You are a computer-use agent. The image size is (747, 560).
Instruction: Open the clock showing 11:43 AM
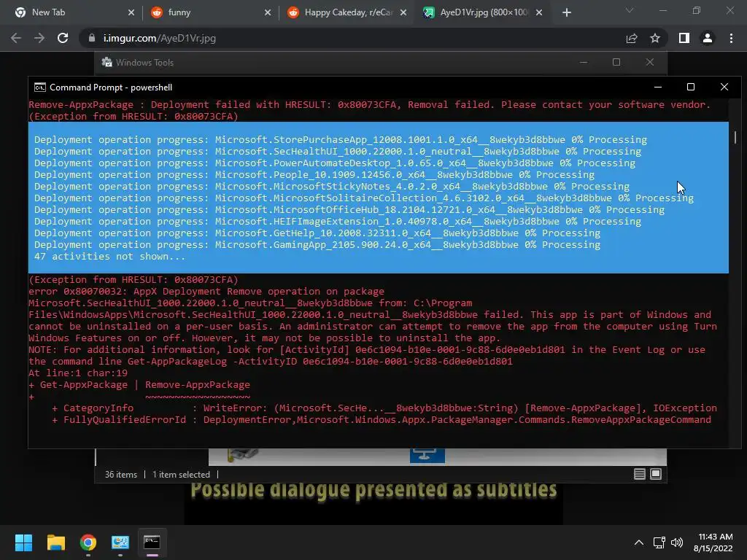[713, 542]
